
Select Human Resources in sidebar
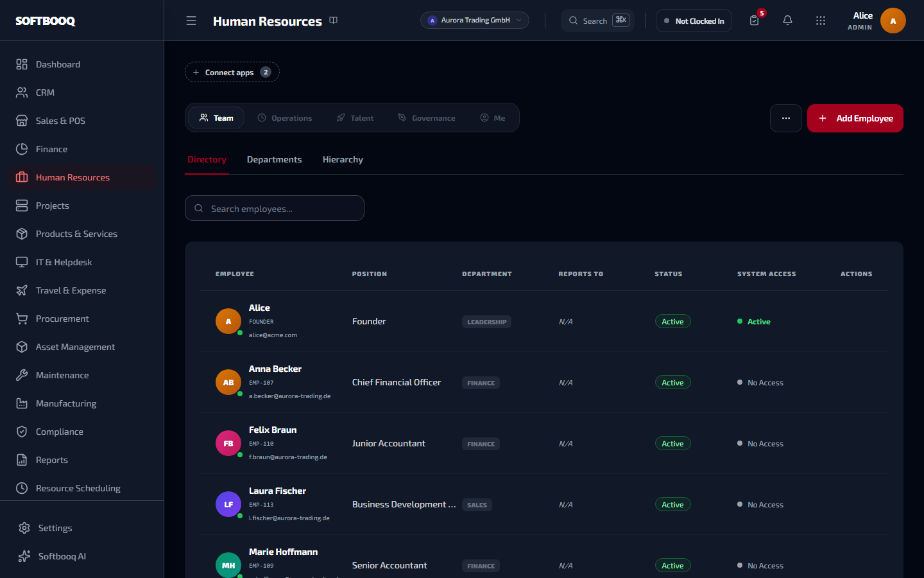tap(81, 177)
